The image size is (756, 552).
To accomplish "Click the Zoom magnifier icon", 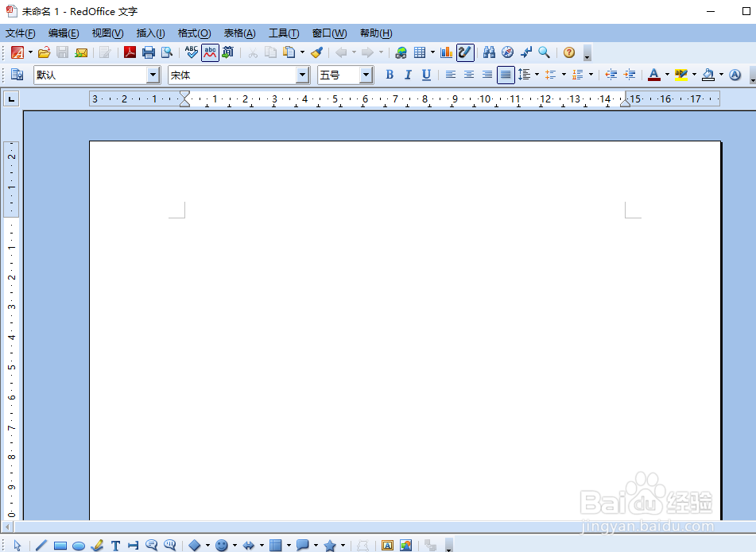I will (x=544, y=52).
